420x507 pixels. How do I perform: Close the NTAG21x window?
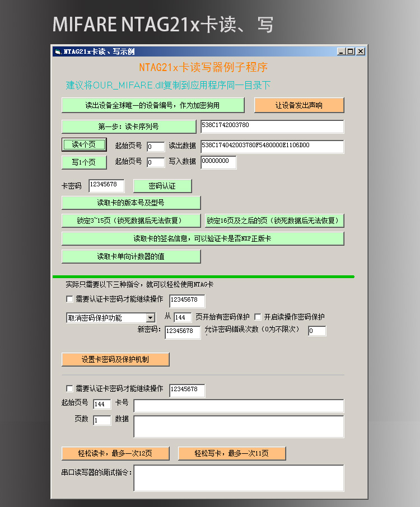tap(361, 51)
